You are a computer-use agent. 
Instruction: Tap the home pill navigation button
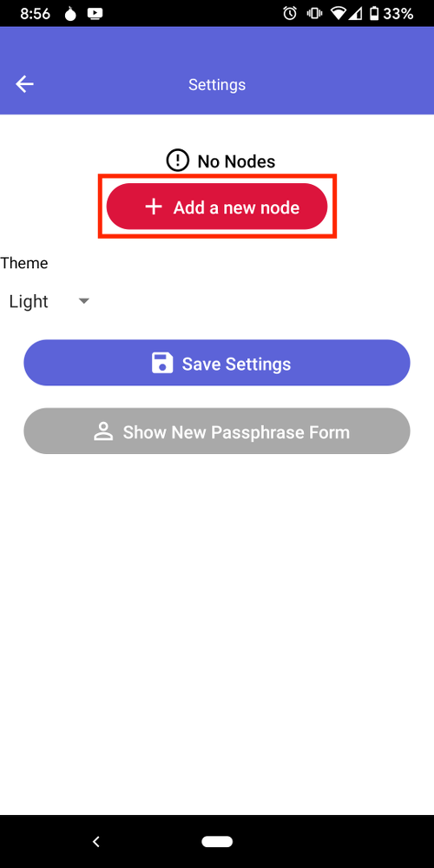click(217, 841)
